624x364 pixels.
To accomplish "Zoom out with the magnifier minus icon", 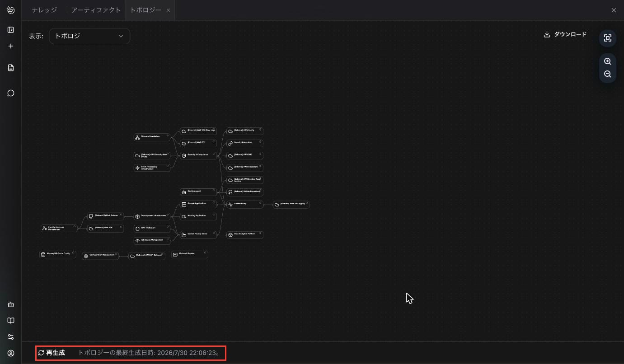I will point(608,74).
